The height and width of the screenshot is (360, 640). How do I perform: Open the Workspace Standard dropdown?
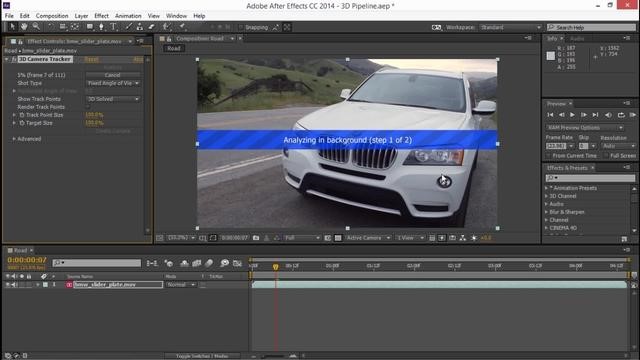510,27
